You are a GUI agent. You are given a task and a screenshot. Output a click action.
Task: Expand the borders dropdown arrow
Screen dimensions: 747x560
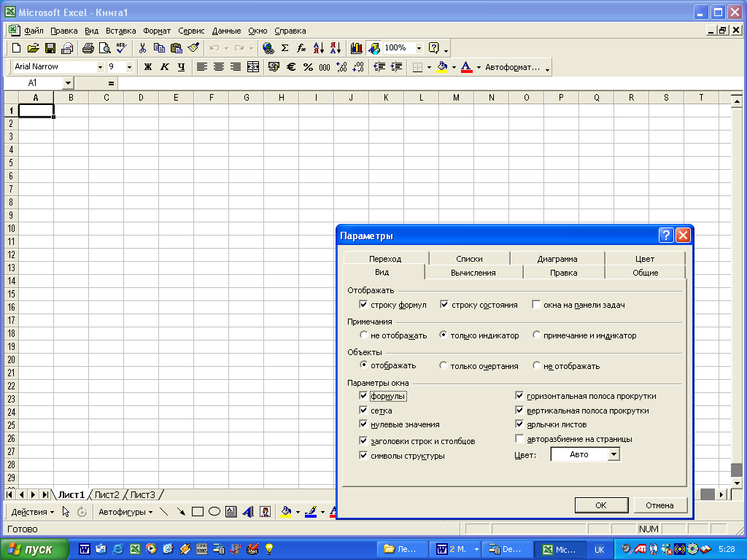[429, 67]
